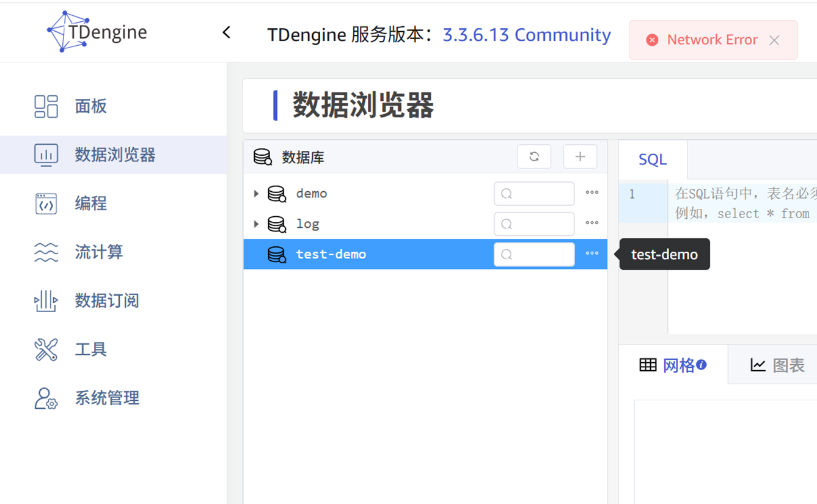
Task: Open more options for test-demo database
Action: tap(592, 254)
